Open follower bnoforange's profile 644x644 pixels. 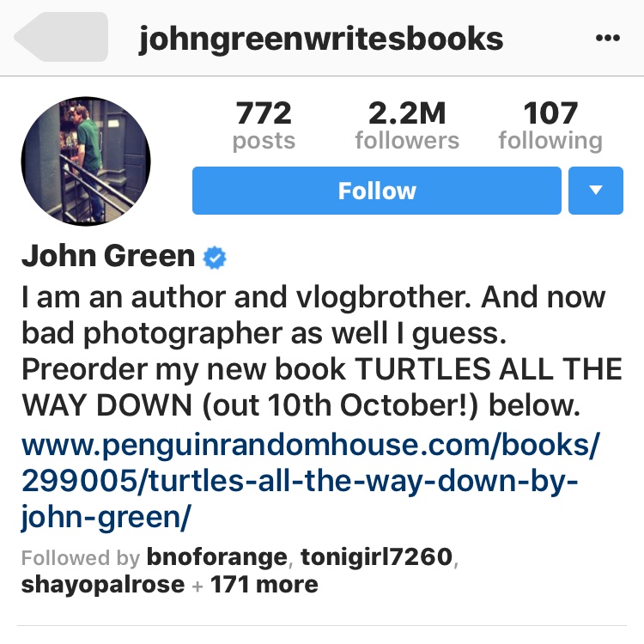[x=217, y=557]
